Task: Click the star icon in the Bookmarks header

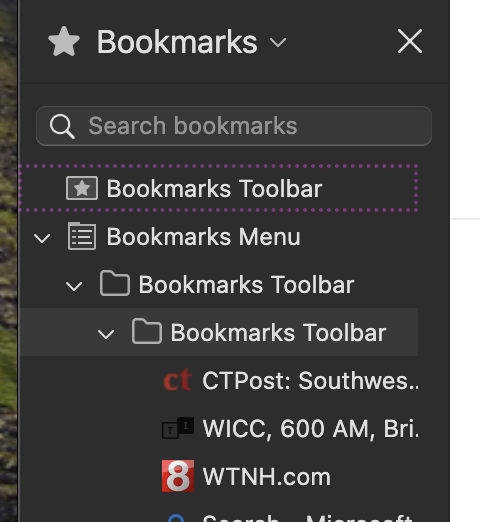Action: [64, 42]
